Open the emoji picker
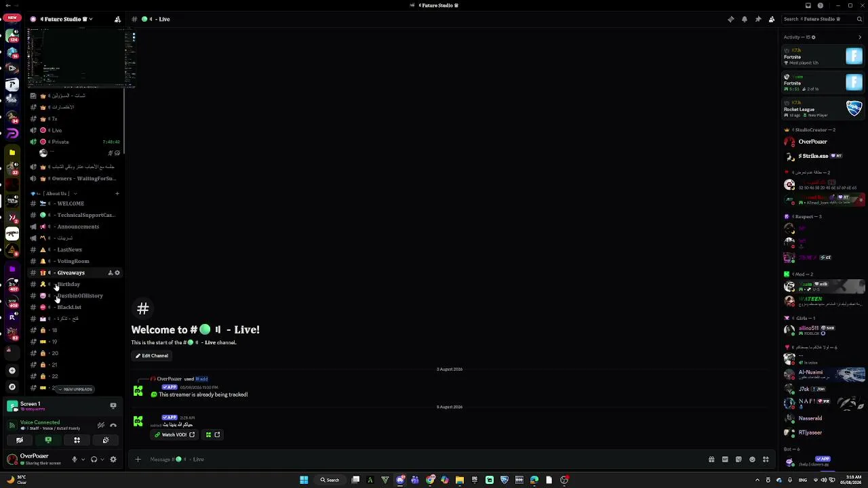This screenshot has height=488, width=868. [x=752, y=460]
